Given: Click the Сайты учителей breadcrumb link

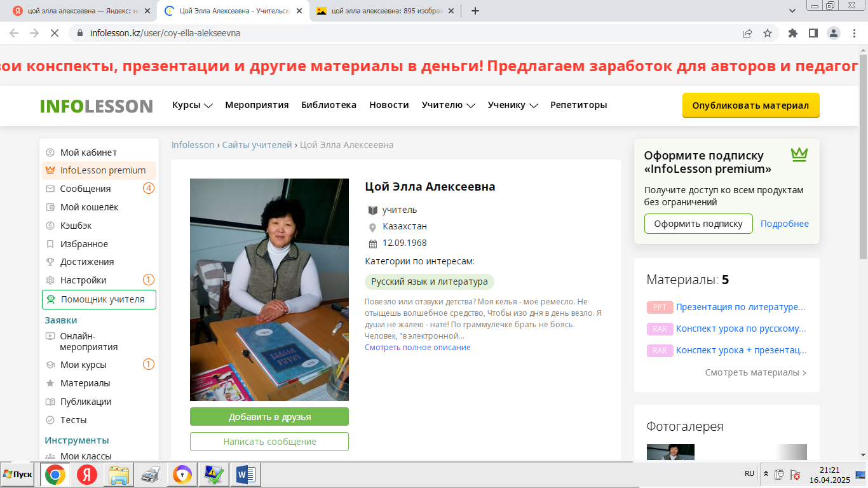Looking at the screenshot, I should click(257, 145).
